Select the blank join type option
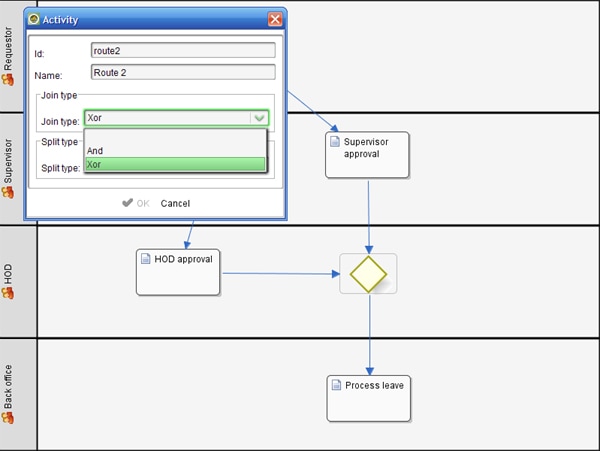Screen dimensions: 600x451 click(175, 137)
